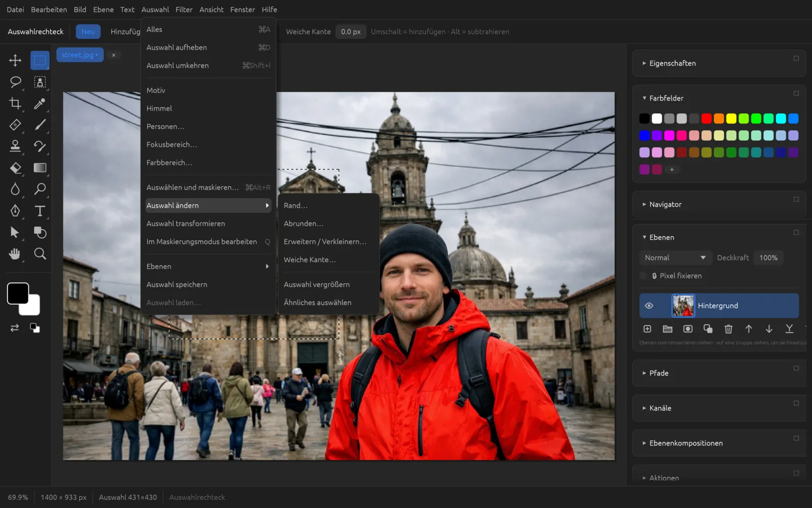Select the Zoom magnifier tool
The image size is (812, 508).
(x=40, y=254)
